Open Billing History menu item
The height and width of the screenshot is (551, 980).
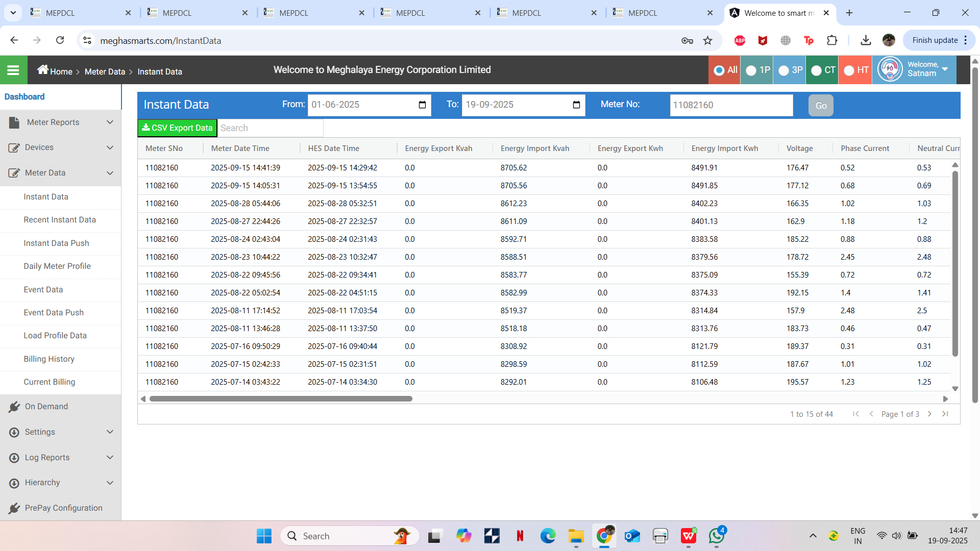pyautogui.click(x=49, y=359)
